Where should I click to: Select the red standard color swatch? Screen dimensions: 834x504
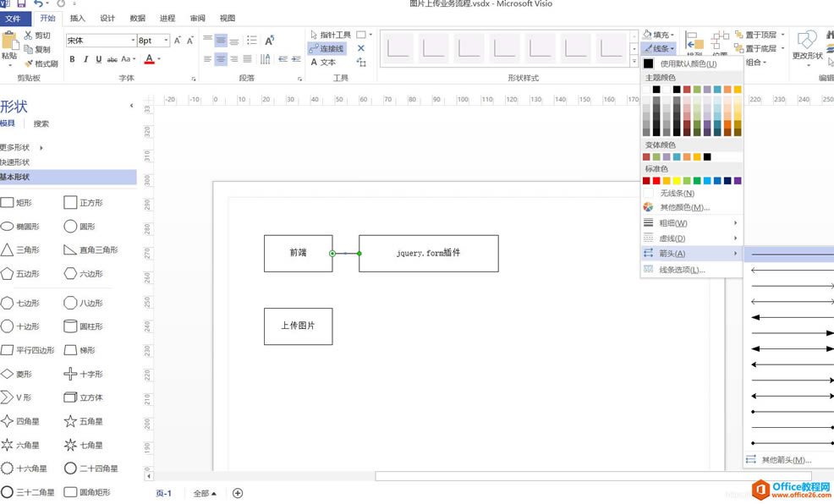click(x=657, y=180)
